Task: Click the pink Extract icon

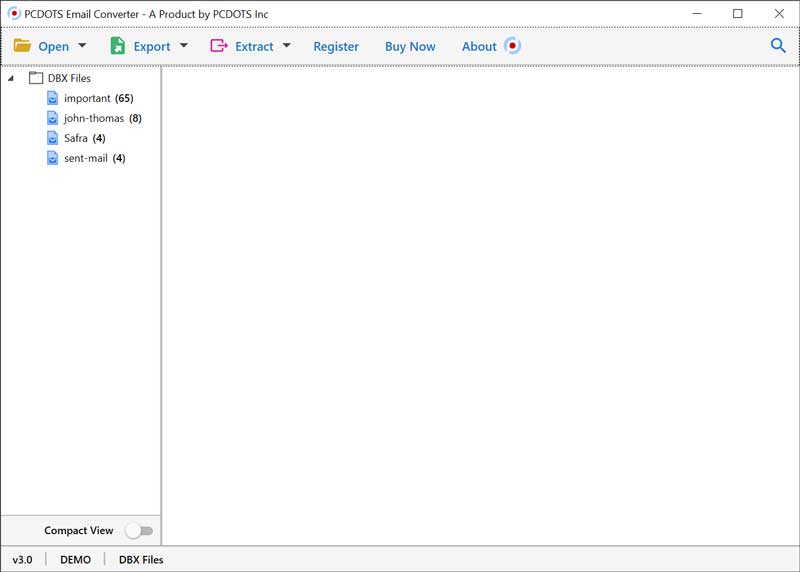Action: tap(219, 46)
